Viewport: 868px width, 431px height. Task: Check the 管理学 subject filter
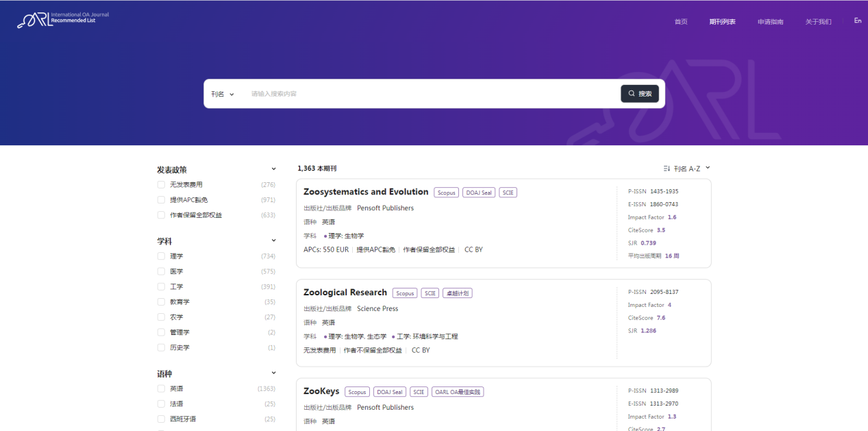tap(162, 332)
